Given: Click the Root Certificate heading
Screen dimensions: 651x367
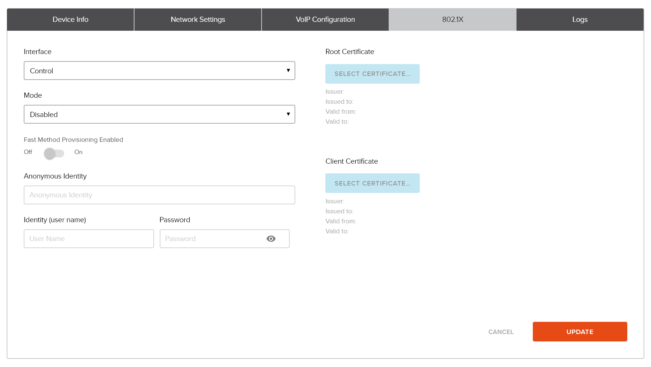Looking at the screenshot, I should tap(350, 51).
